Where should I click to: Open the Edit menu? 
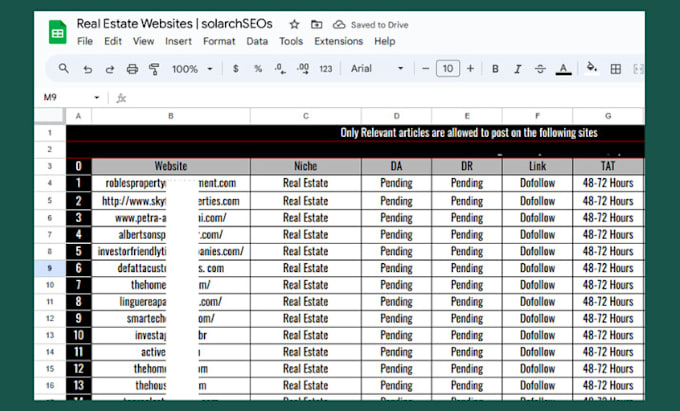coord(113,41)
